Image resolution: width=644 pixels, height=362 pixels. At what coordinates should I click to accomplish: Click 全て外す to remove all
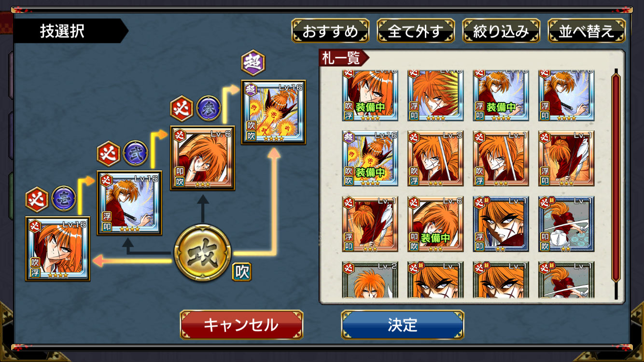(x=416, y=31)
